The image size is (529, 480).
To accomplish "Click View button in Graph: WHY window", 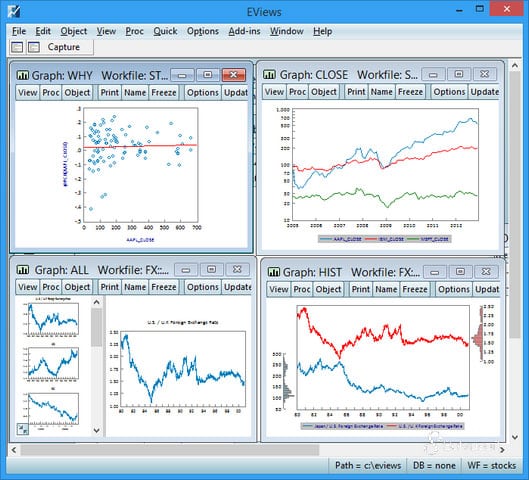I will coord(28,92).
